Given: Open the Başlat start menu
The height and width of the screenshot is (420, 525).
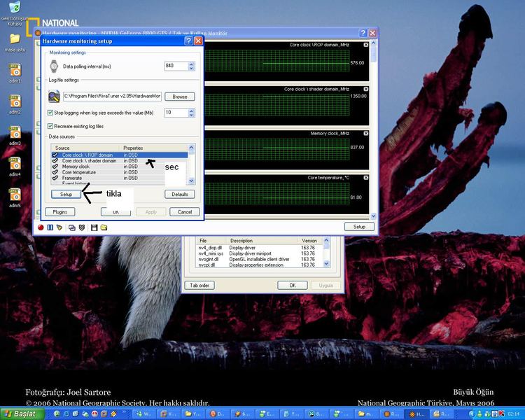Looking at the screenshot, I should 22,414.
